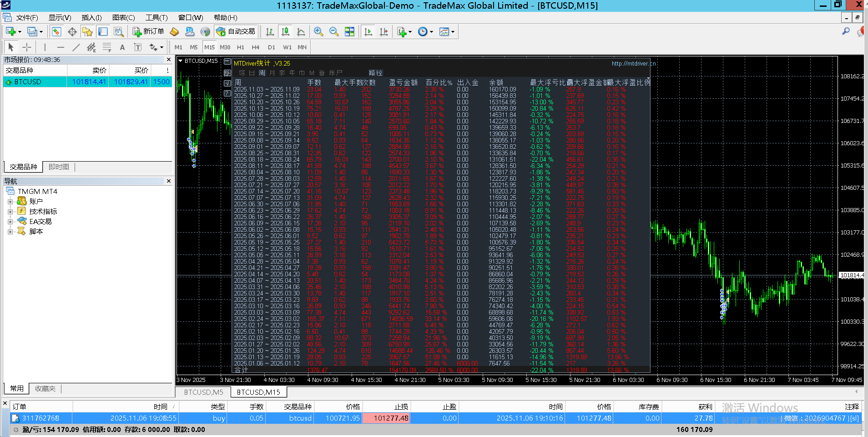Toggle chart auto-scroll button
The height and width of the screenshot is (437, 868).
click(368, 31)
